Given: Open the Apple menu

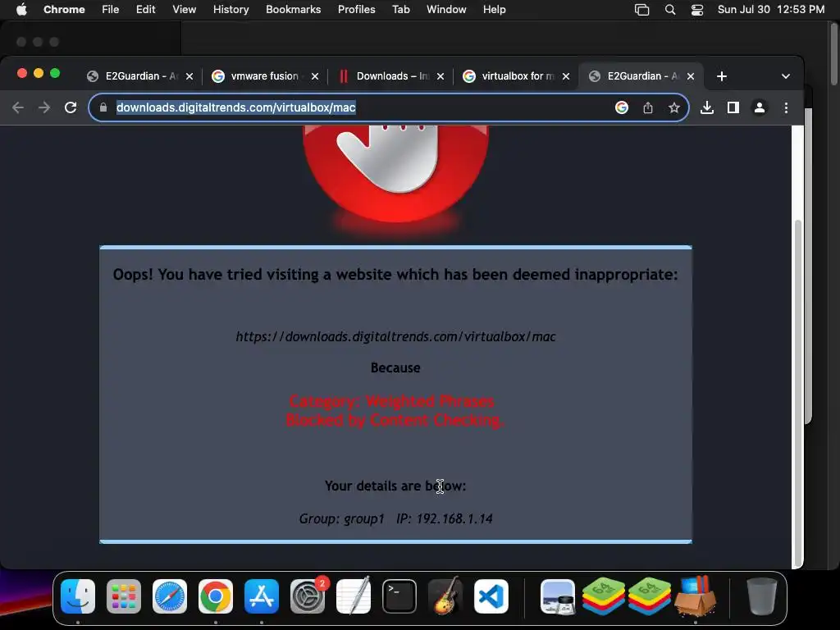Looking at the screenshot, I should tap(21, 10).
